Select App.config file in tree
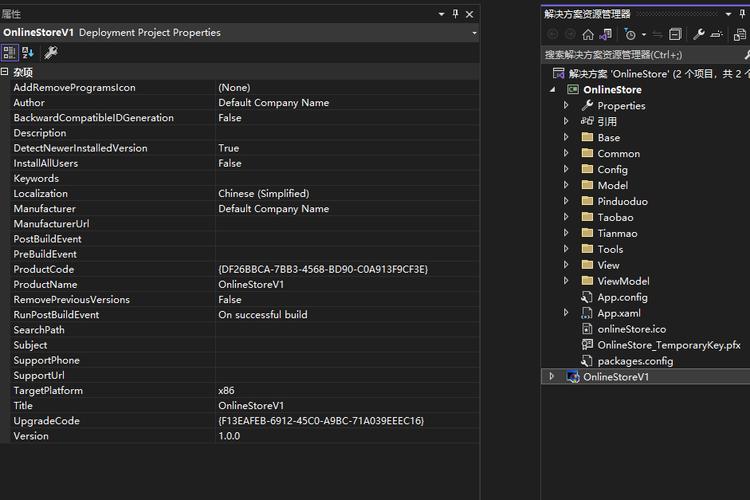Viewport: 750px width, 500px height. (622, 297)
